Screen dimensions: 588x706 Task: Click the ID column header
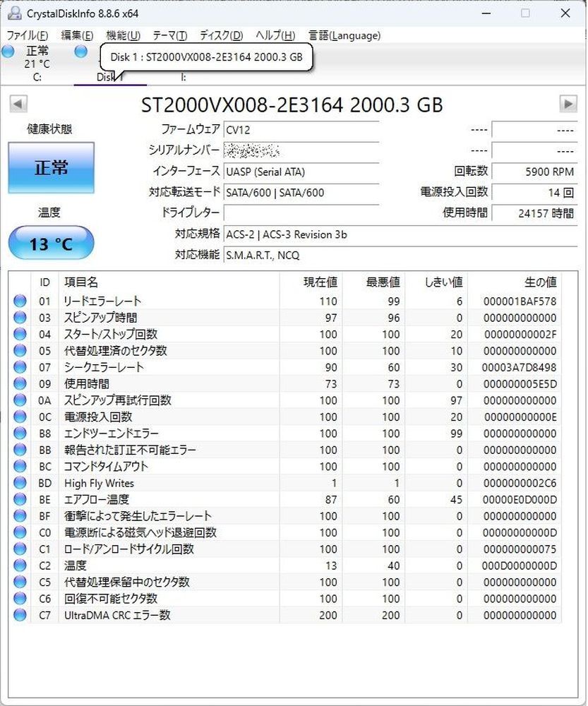44,282
